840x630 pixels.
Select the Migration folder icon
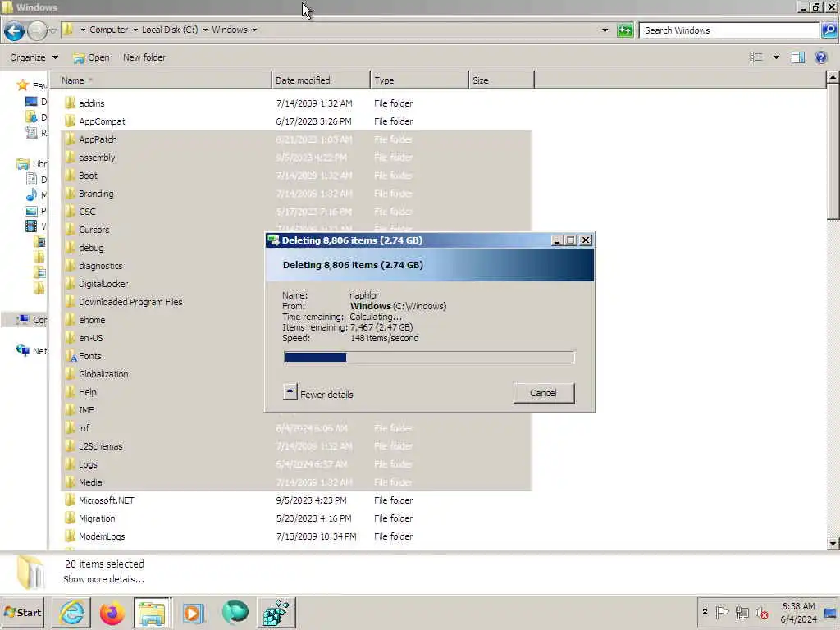click(x=70, y=518)
